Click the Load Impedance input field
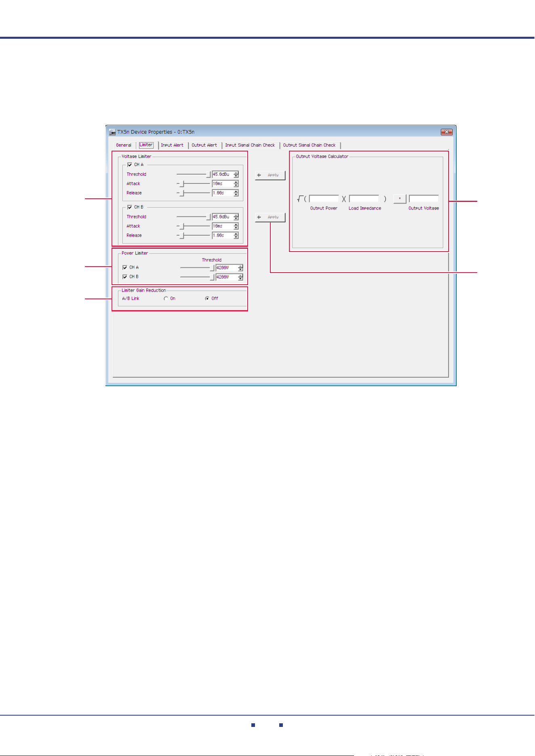535x756 pixels. coord(364,199)
